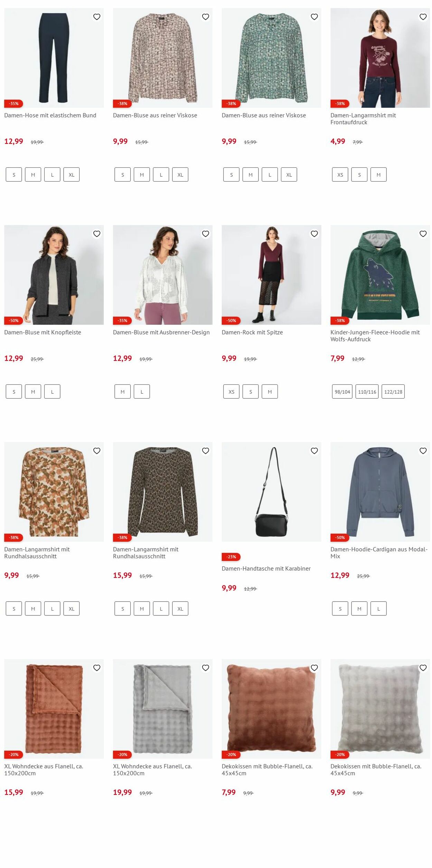Add Damen-Bluse mit Knopfleiste to wishlist
432x868 pixels.
(x=97, y=234)
